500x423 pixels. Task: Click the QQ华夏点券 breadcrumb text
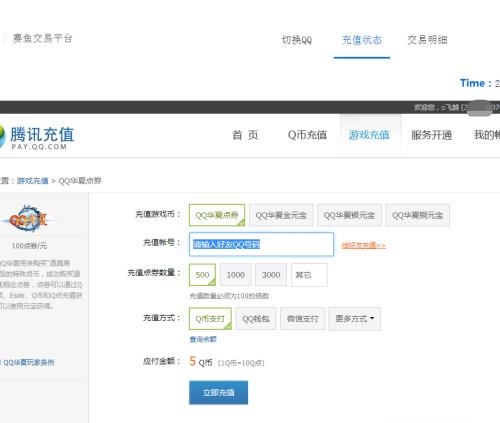[x=80, y=181]
